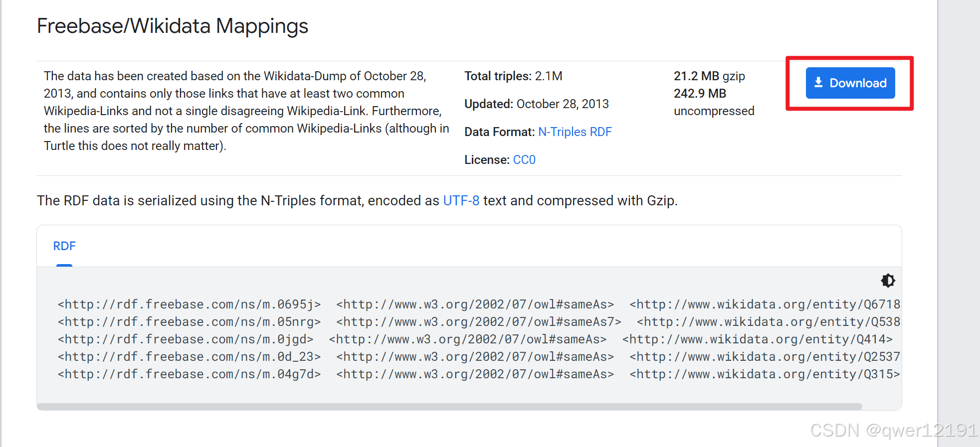
Task: Click the blue Download button
Action: coord(850,83)
